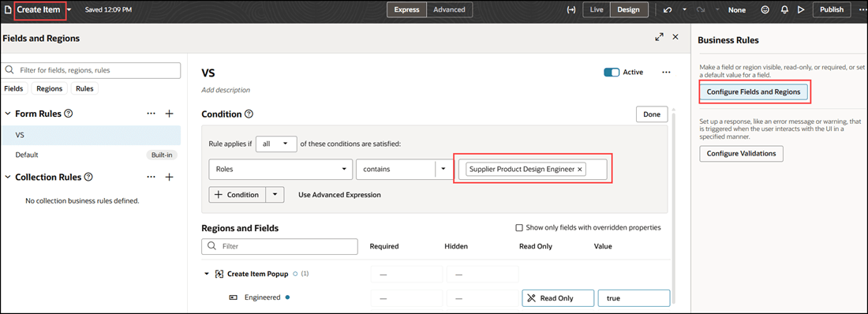Expand the Fields and Regions panel
Screen dimensions: 868x314
pyautogui.click(x=659, y=37)
